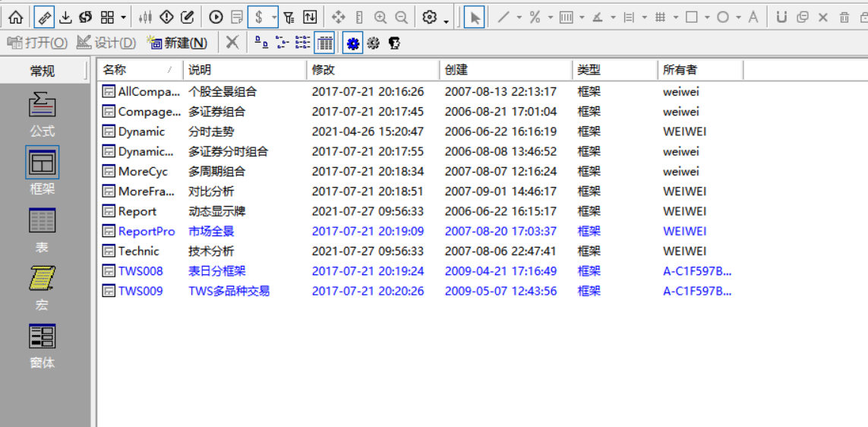Click the candlestick chart icon

tap(145, 17)
